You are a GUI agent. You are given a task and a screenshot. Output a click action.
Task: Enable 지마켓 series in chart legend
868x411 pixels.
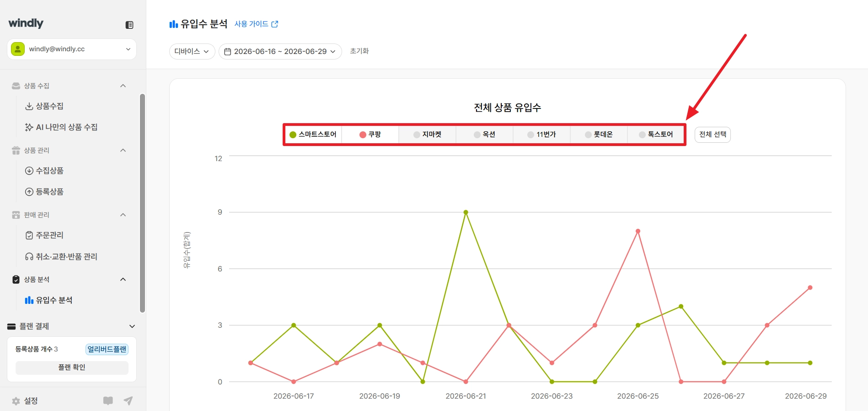pos(427,135)
